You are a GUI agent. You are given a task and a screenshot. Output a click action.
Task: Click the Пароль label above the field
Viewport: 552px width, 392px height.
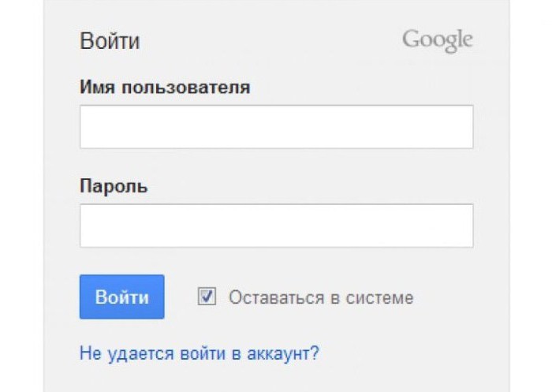coord(114,186)
